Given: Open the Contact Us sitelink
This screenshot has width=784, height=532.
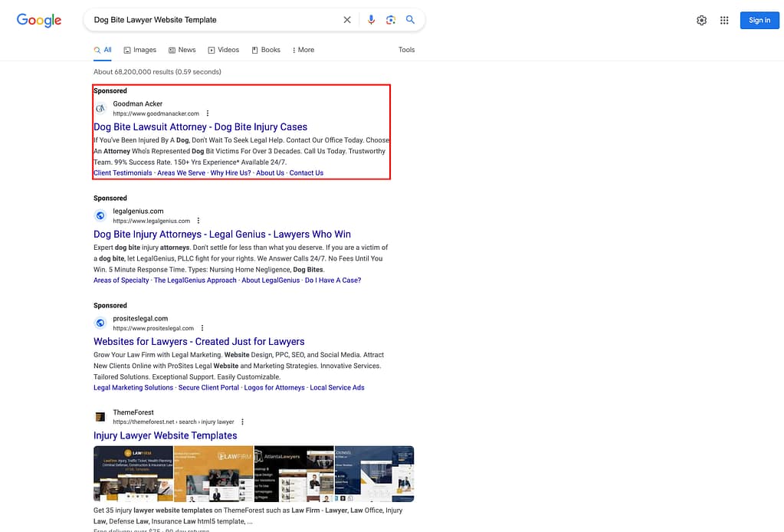Looking at the screenshot, I should click(x=307, y=173).
